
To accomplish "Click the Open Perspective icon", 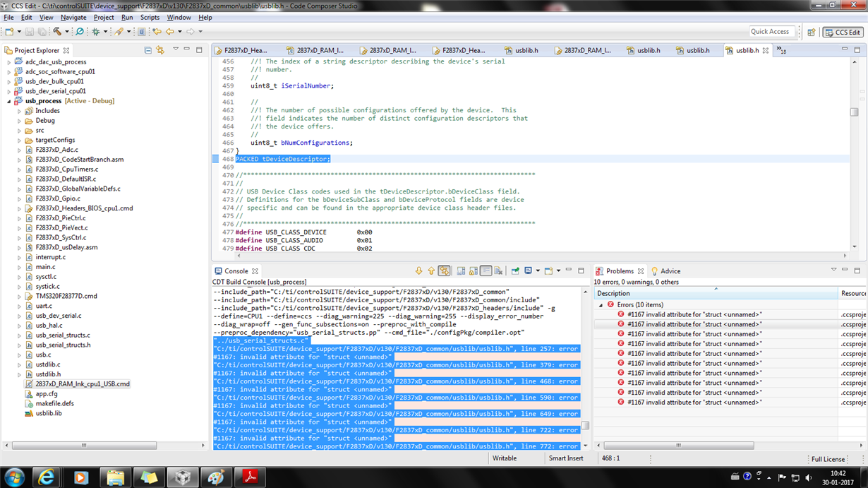I will coord(812,32).
